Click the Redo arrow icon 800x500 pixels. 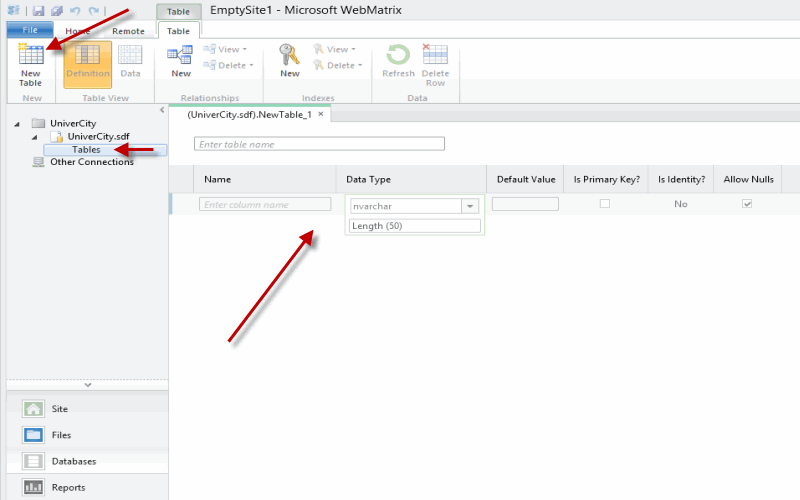point(93,10)
